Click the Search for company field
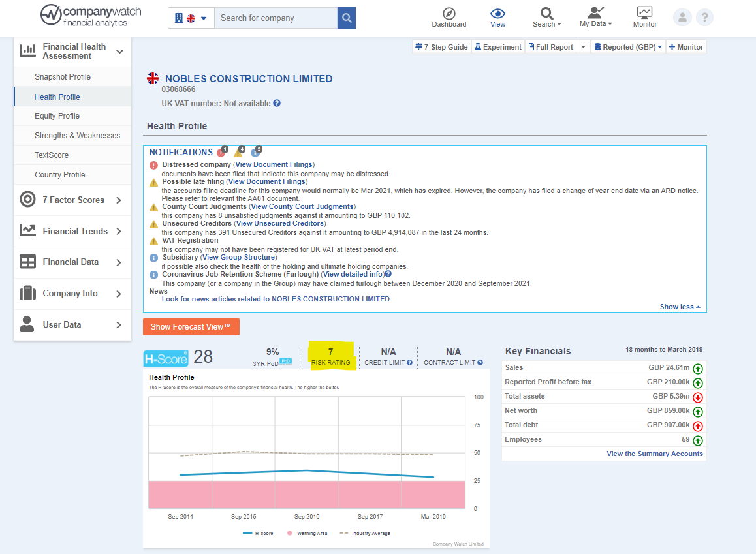Viewport: 756px width, 554px height. 276,18
